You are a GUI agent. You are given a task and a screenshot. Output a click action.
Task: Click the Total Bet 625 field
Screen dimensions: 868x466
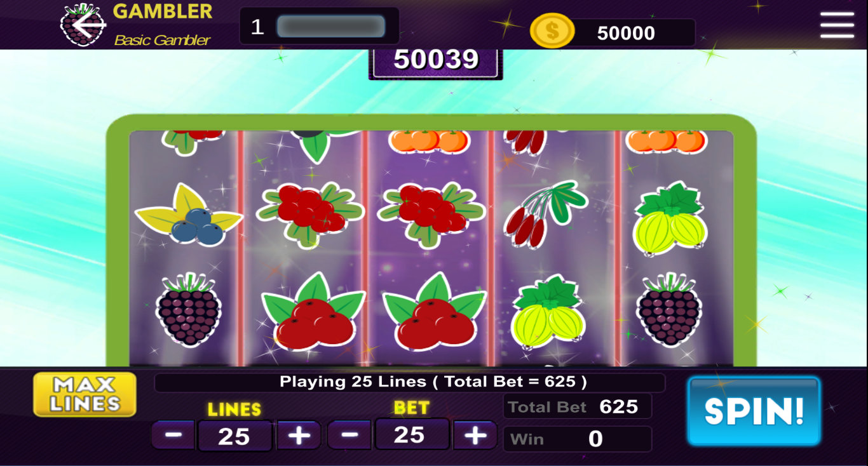click(x=577, y=406)
